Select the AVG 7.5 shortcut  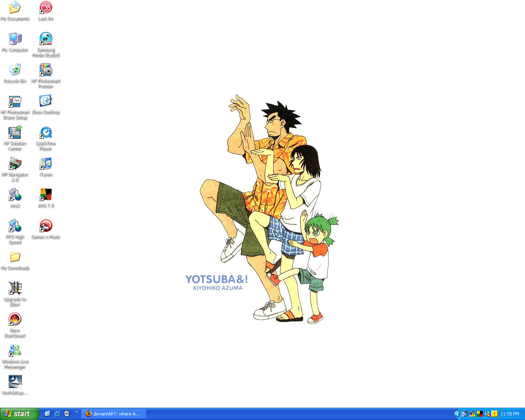click(46, 198)
